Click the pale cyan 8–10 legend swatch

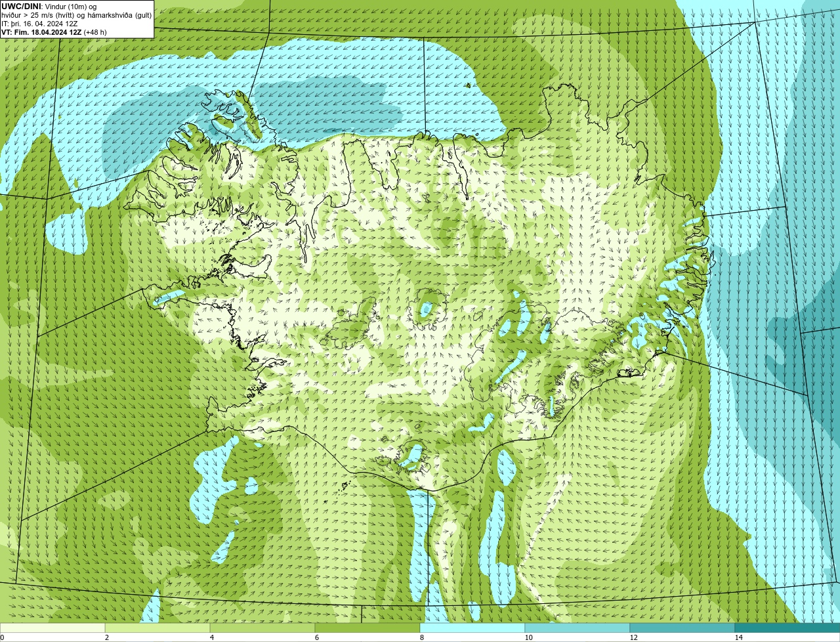pyautogui.click(x=472, y=628)
